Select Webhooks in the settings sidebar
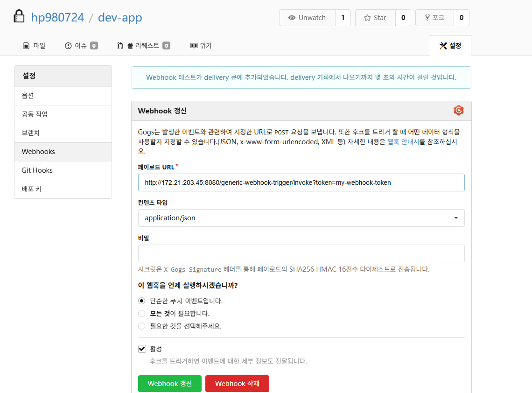The image size is (532, 393). click(63, 152)
